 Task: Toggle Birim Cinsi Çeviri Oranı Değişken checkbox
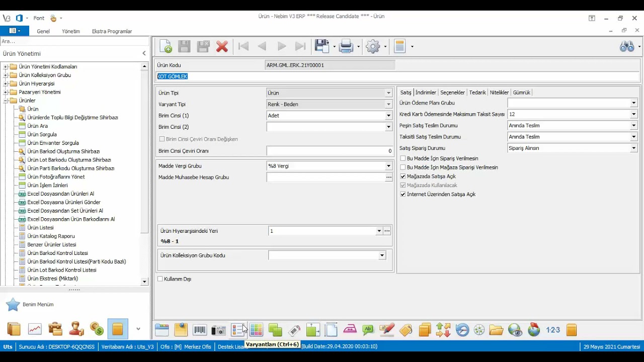[162, 139]
